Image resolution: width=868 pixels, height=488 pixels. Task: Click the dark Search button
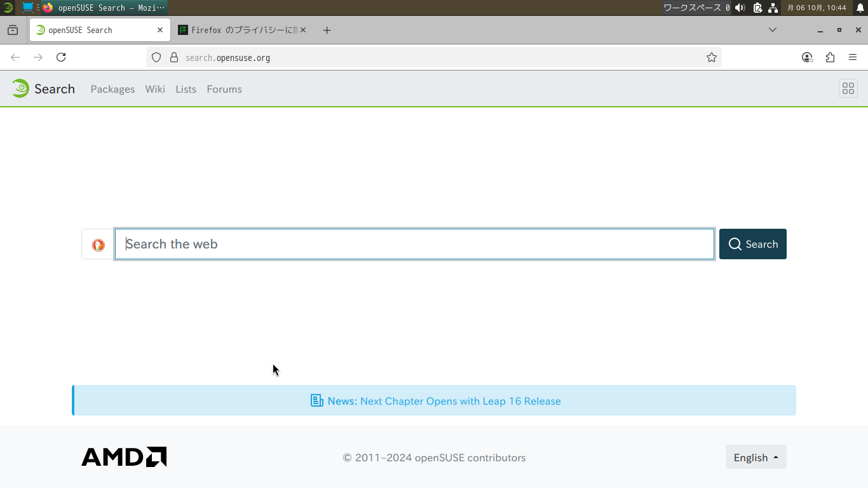[x=753, y=244]
